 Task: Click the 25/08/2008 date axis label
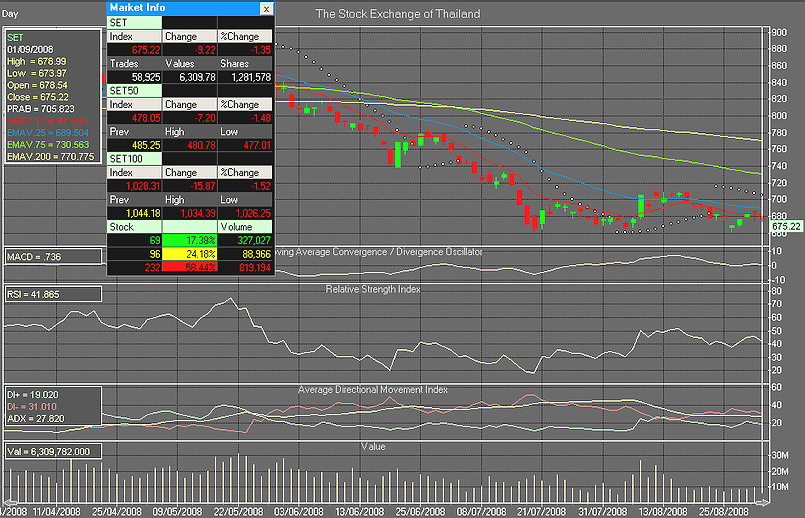[724, 512]
